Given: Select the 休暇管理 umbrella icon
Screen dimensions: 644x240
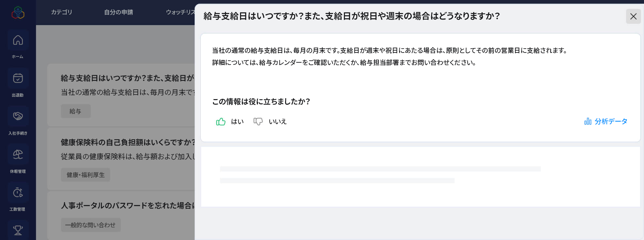Looking at the screenshot, I should click(18, 154).
